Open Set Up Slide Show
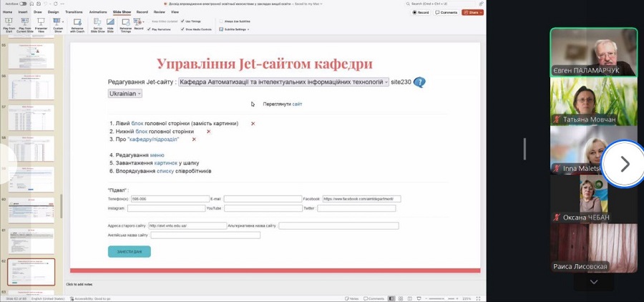This screenshot has height=302, width=644. click(100, 23)
